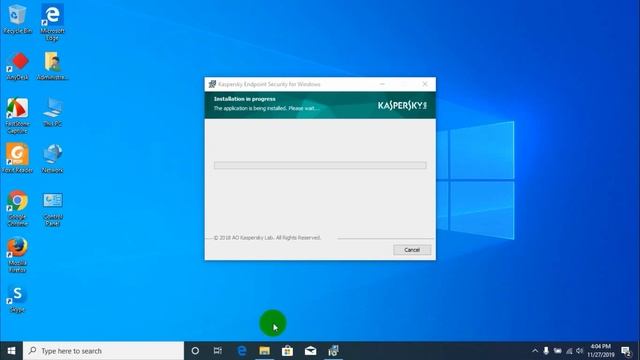Click the Kaspersky Lab copyright text
The image size is (640, 360).
pos(267,238)
